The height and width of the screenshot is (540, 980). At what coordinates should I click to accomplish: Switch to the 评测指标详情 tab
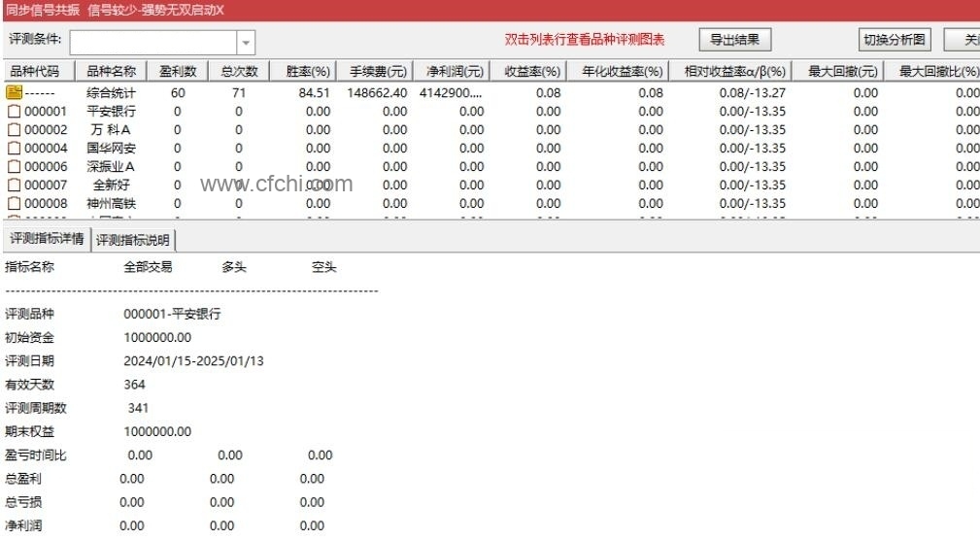(x=47, y=239)
